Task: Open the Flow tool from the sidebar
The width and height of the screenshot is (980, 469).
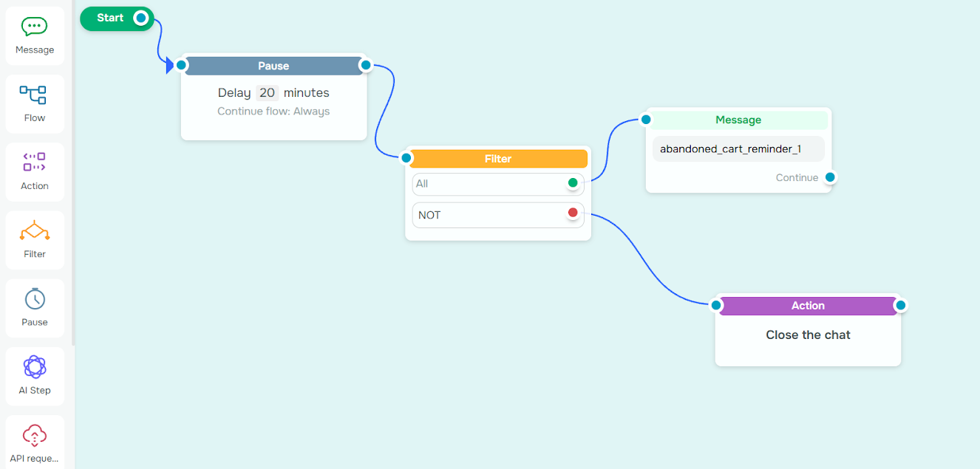Action: click(34, 103)
